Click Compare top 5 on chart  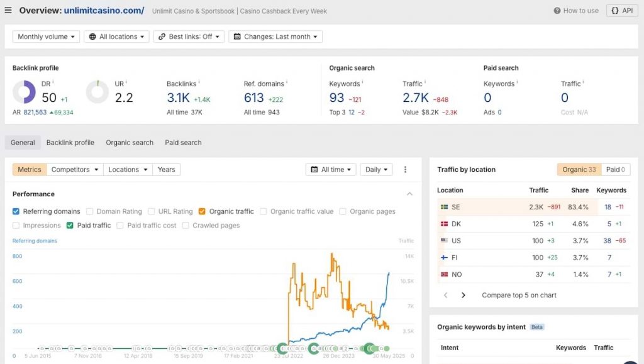tap(519, 295)
